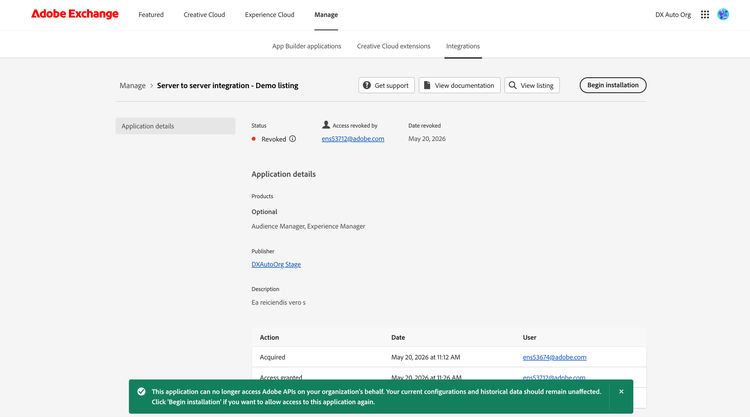
Task: Click the View documentation button
Action: click(x=460, y=85)
